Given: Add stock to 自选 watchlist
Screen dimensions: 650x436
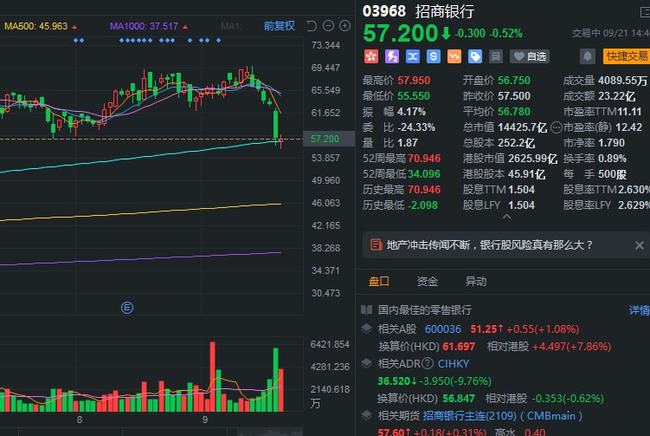Looking at the screenshot, I should pyautogui.click(x=529, y=56).
